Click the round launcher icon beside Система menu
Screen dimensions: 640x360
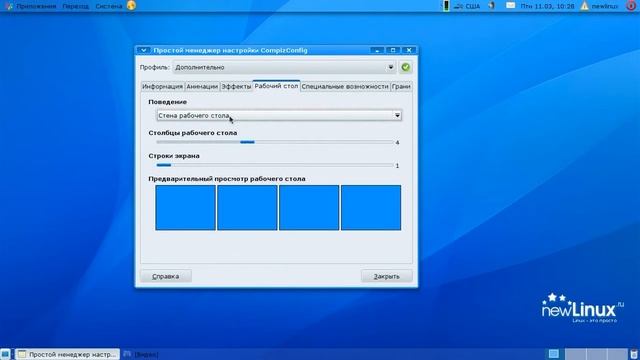[131, 6]
